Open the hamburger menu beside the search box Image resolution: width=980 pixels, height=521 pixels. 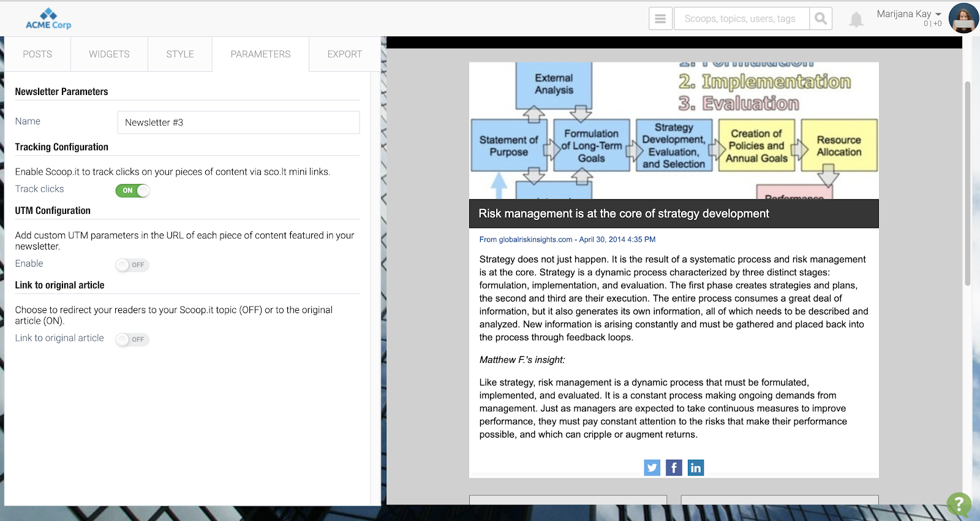pyautogui.click(x=660, y=19)
